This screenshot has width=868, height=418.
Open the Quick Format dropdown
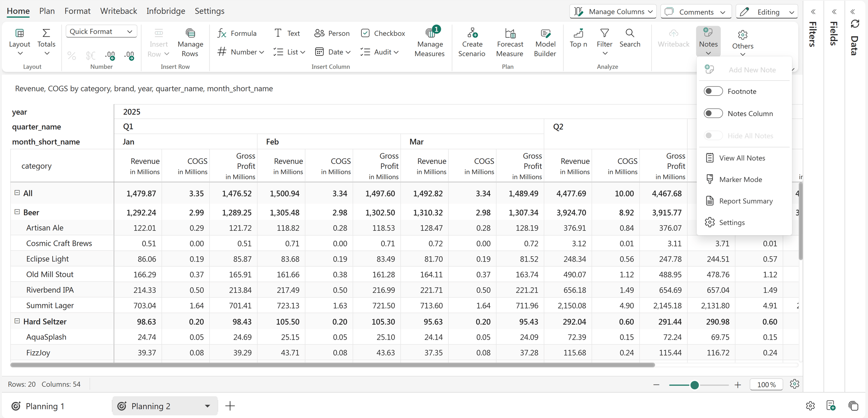point(101,31)
